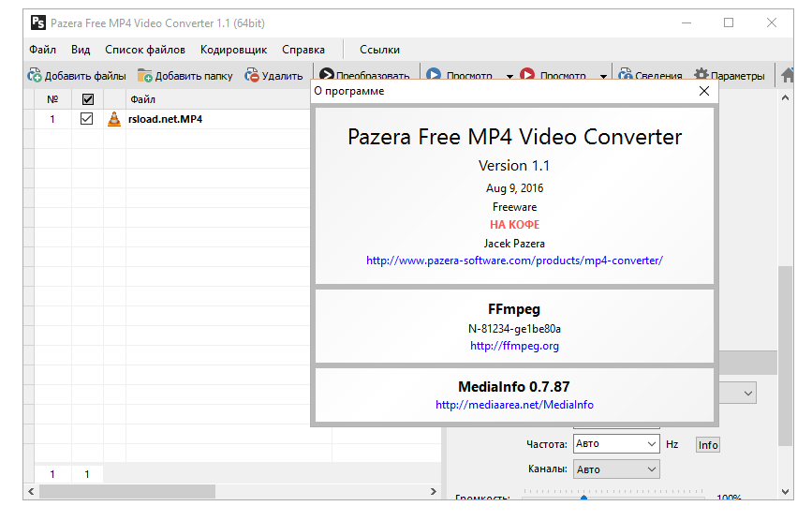Click the MediaInfo 0.7.87 heading

514,387
